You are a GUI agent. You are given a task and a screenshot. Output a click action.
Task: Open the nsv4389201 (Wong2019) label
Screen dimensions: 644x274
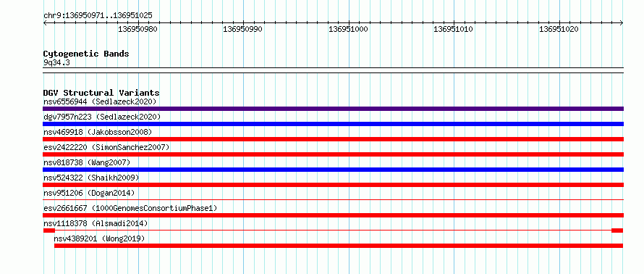99,238
